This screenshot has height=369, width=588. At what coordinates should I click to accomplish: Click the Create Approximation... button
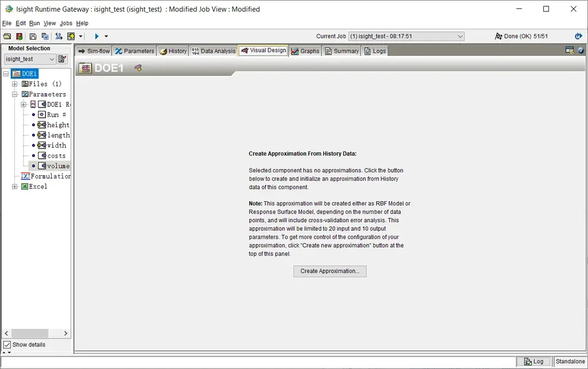(x=330, y=271)
